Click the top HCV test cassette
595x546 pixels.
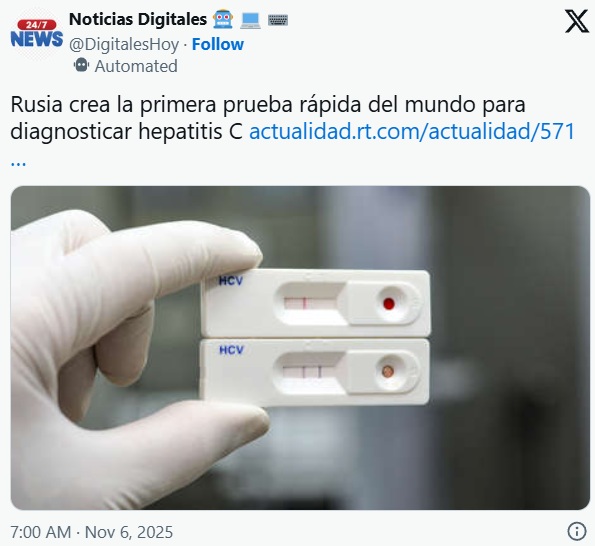(316, 303)
